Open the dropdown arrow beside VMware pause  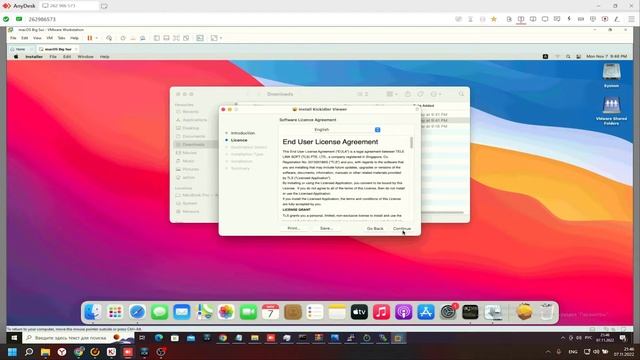tap(97, 38)
